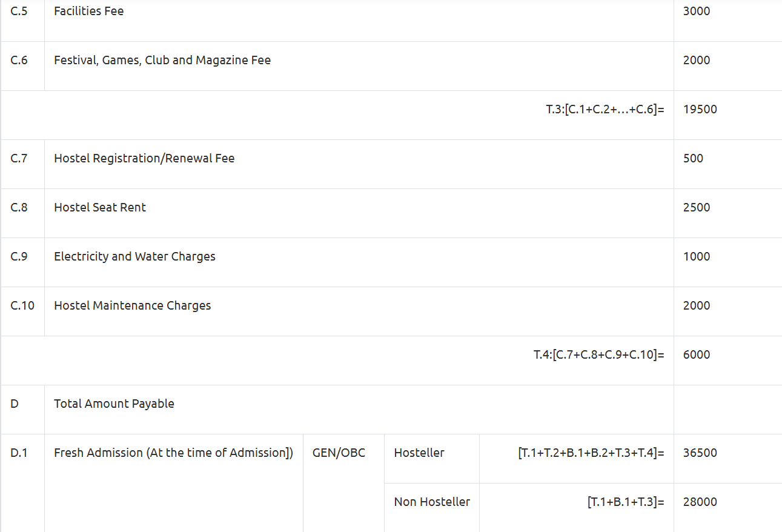Select the Hosteller total of 36500
The image size is (782, 532).
[700, 453]
